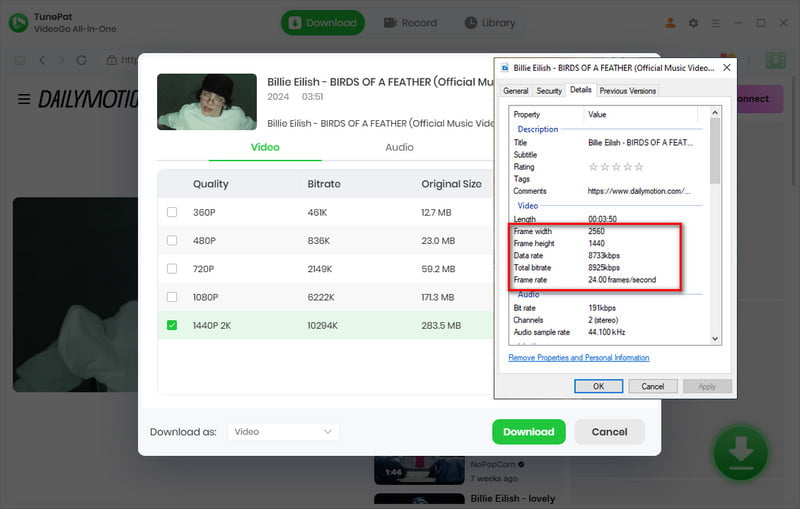800x509 pixels.
Task: Click the Billie Eilish video thumbnail
Action: (x=207, y=101)
